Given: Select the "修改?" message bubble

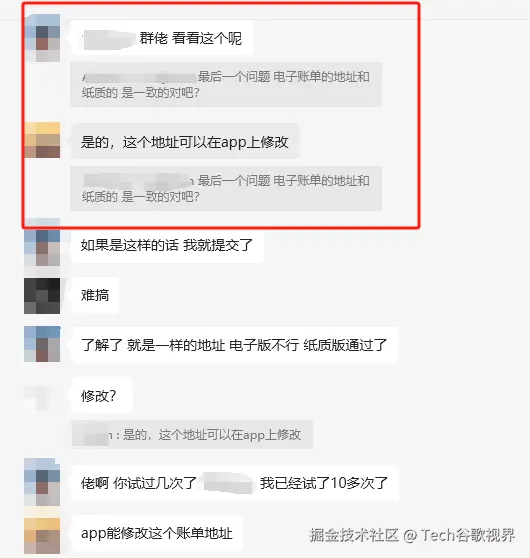Looking at the screenshot, I should (102, 395).
